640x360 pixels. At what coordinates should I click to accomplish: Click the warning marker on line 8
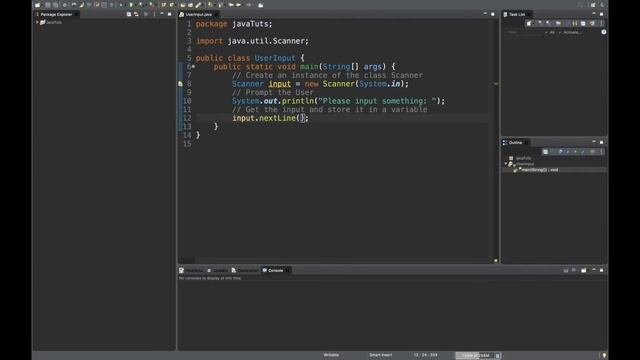[x=180, y=84]
